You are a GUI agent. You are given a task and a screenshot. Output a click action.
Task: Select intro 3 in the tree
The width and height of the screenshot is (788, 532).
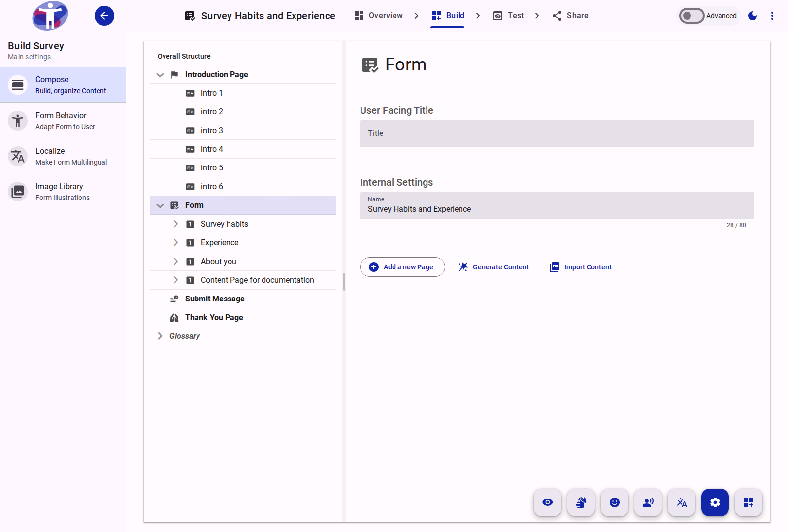click(x=243, y=131)
